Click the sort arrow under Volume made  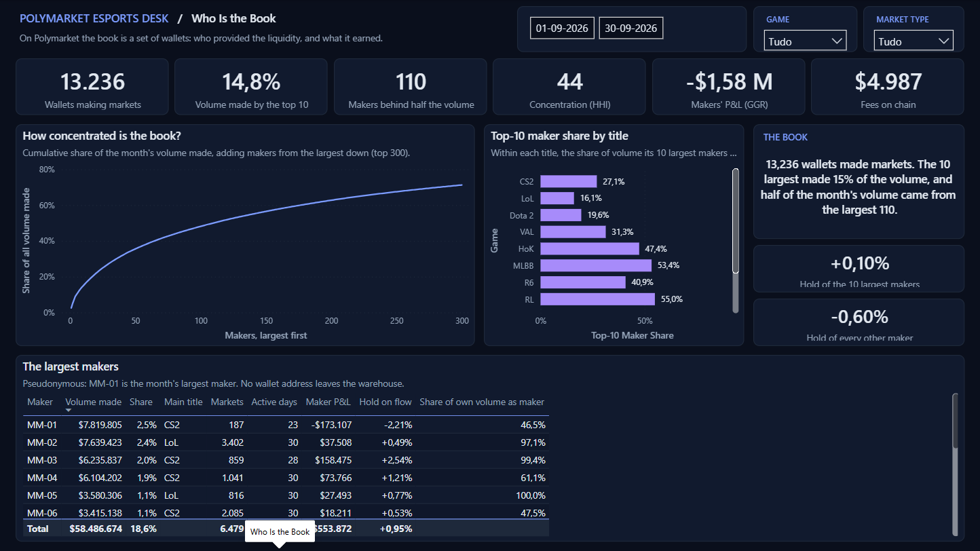(x=68, y=411)
